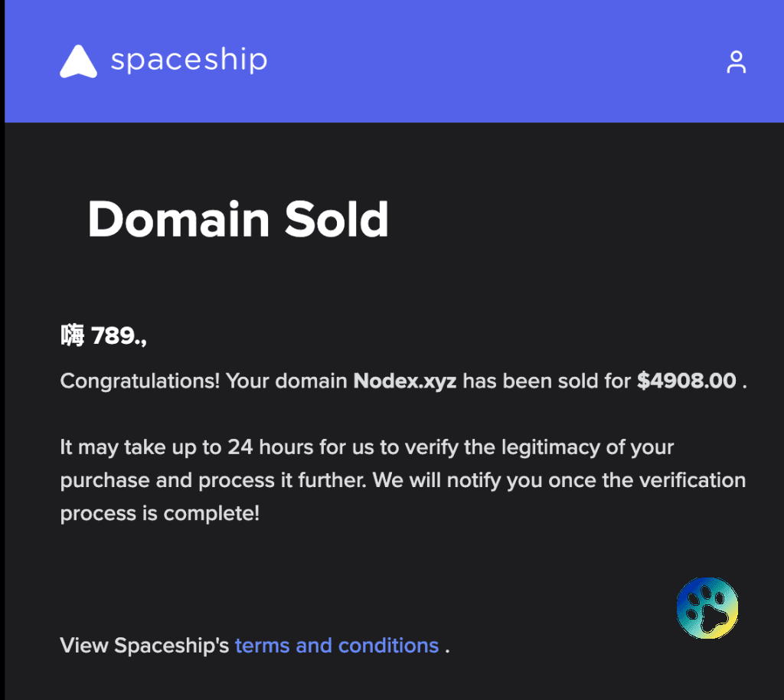The image size is (784, 700).
Task: Click the text "has been sold for"
Action: click(x=547, y=381)
